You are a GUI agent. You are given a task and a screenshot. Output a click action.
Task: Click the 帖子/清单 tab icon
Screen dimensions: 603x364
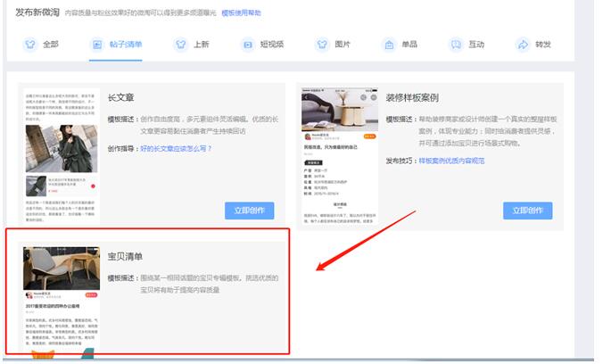(97, 45)
